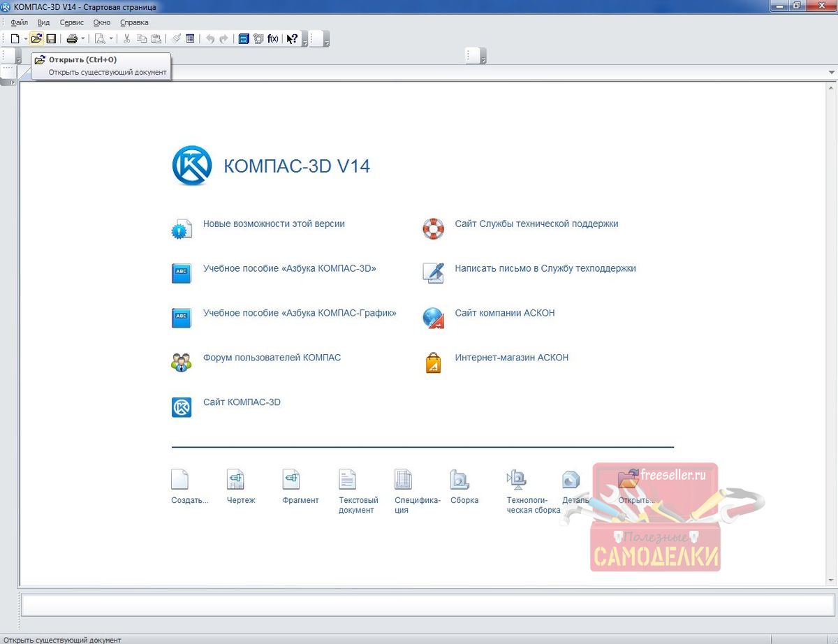Viewport: 838px width, 644px height.
Task: Open the f(x) variables tool
Action: coord(273,39)
